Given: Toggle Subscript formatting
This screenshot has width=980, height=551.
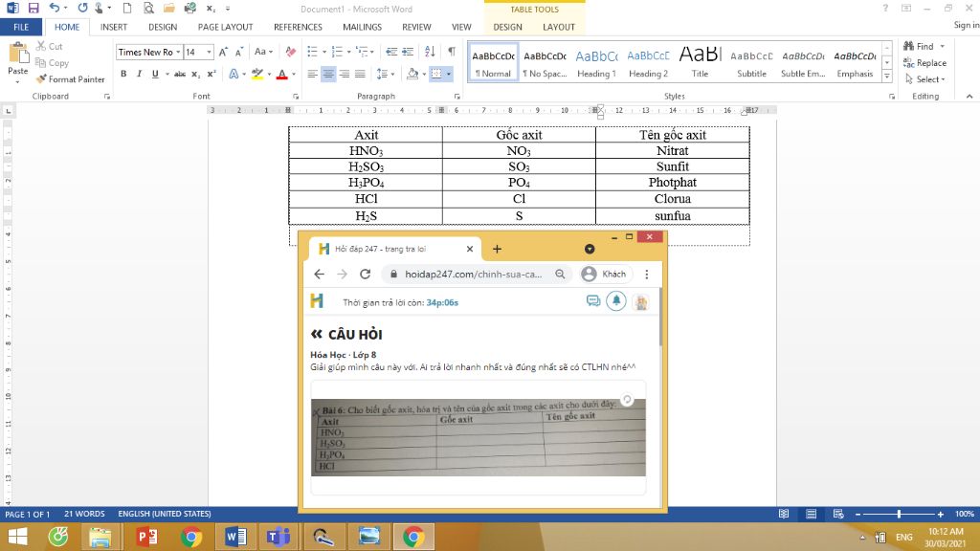Looking at the screenshot, I should coord(195,74).
